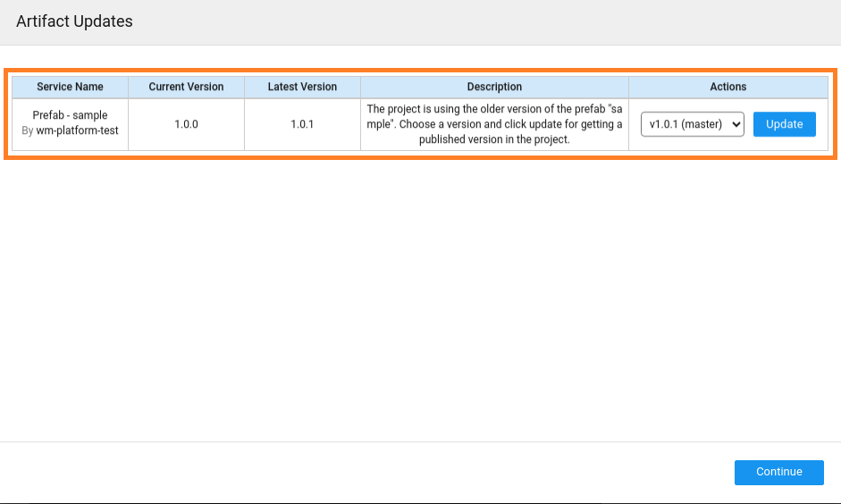Image resolution: width=841 pixels, height=504 pixels.
Task: Click the wm-platform-test author name
Action: pyautogui.click(x=77, y=130)
